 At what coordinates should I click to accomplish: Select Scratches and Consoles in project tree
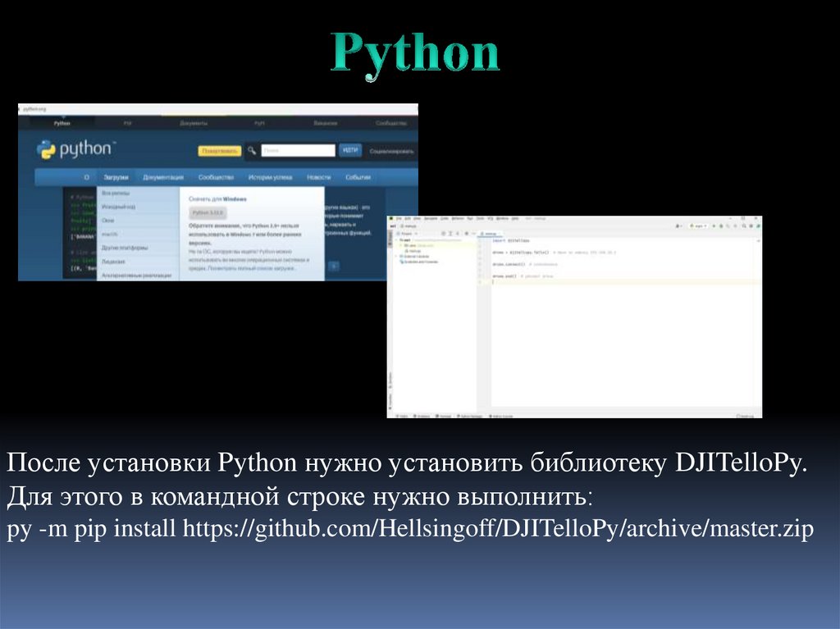coord(419,262)
